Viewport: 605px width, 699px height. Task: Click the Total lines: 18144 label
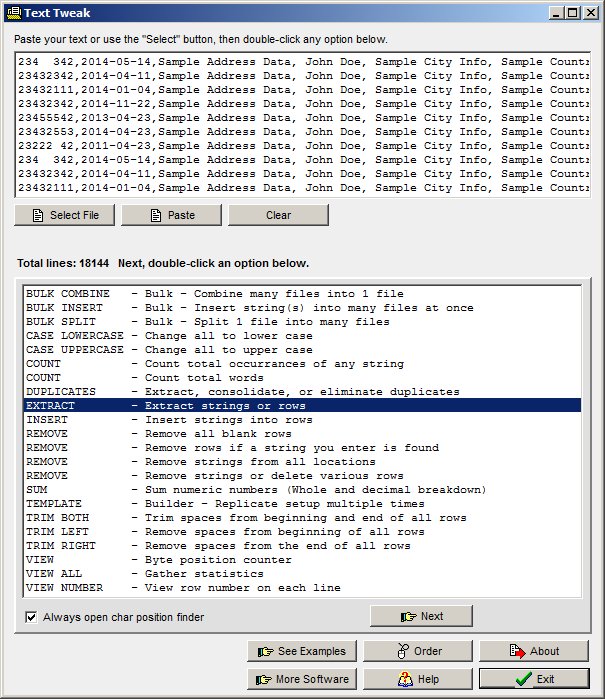(x=63, y=263)
